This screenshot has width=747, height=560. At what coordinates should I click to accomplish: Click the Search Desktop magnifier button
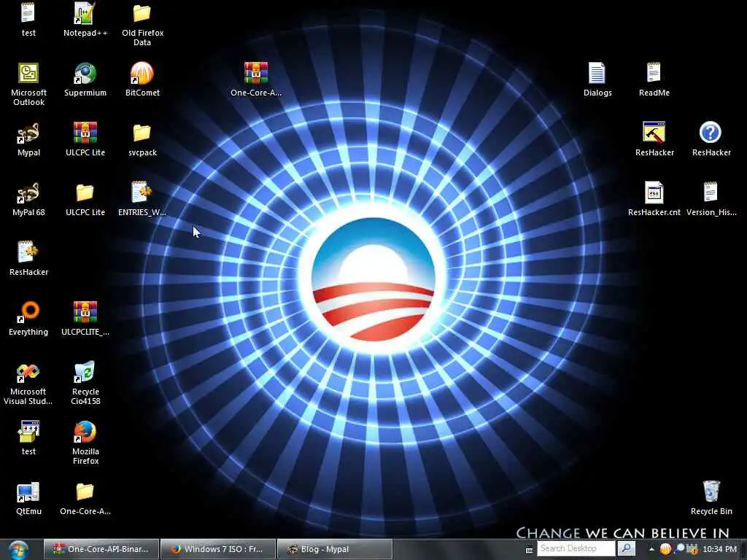coord(627,548)
